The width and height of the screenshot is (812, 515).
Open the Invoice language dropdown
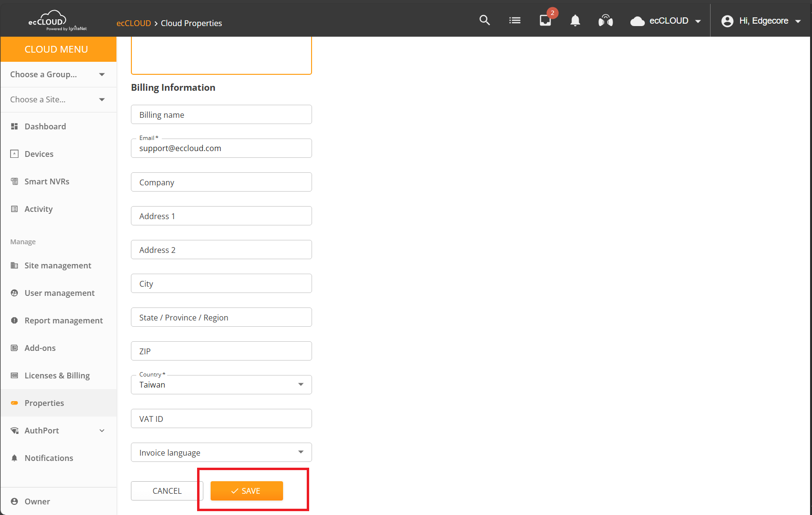tap(221, 452)
